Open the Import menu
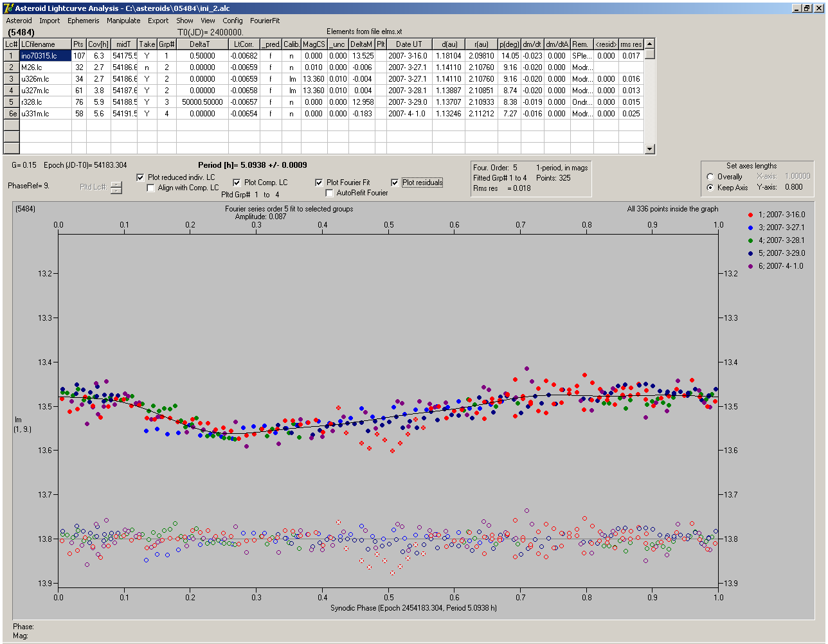The height and width of the screenshot is (644, 828). click(x=50, y=21)
